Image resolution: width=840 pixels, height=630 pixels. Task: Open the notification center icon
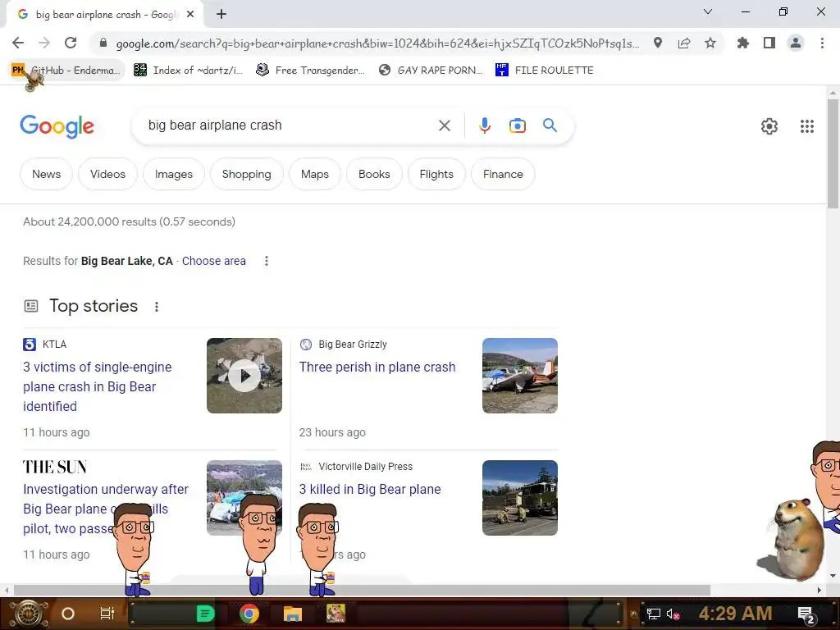click(806, 614)
